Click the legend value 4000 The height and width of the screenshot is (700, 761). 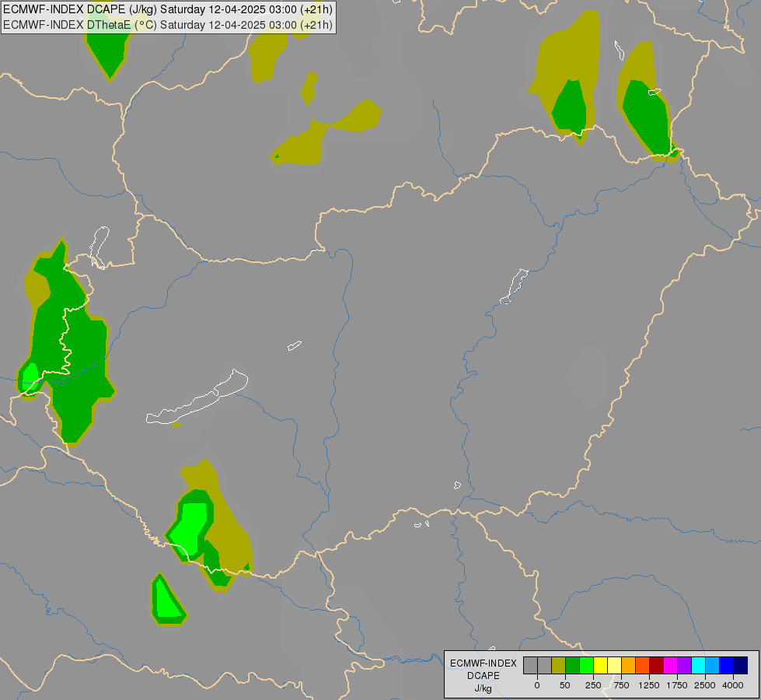click(x=733, y=685)
